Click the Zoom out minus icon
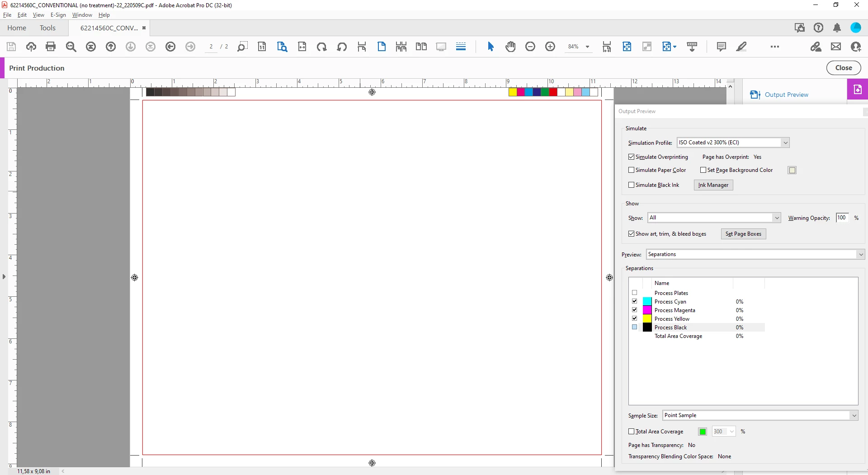 pos(530,47)
